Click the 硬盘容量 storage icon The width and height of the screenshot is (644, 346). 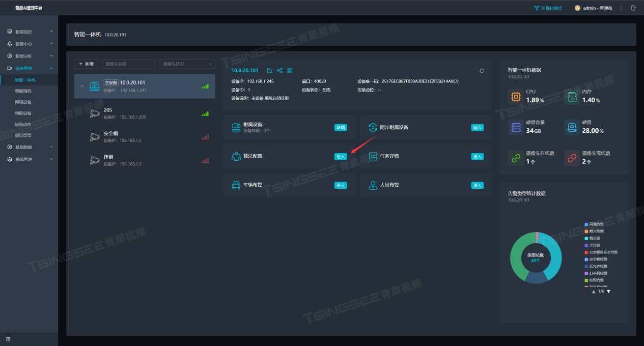(x=516, y=127)
